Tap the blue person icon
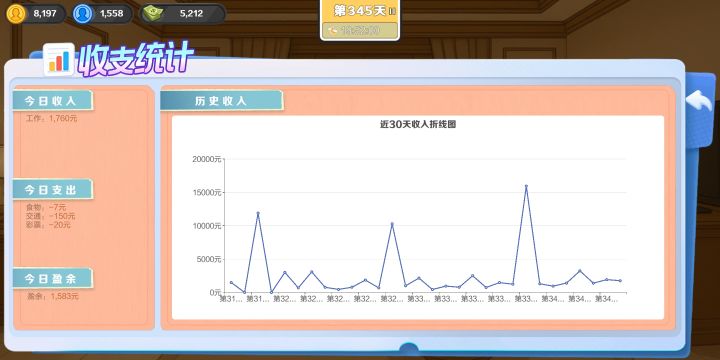Viewport: 720px width, 360px height. tap(83, 14)
